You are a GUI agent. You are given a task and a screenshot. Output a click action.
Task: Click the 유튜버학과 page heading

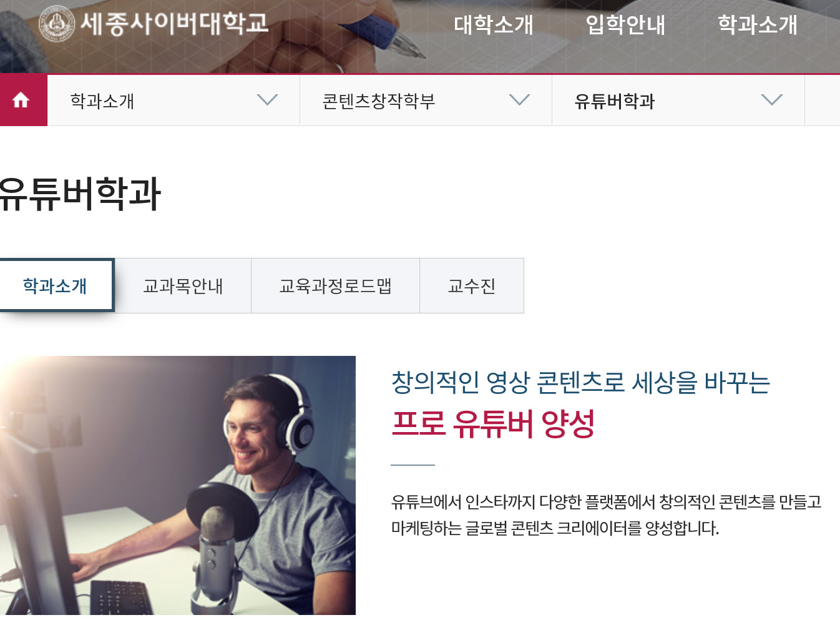click(x=80, y=194)
